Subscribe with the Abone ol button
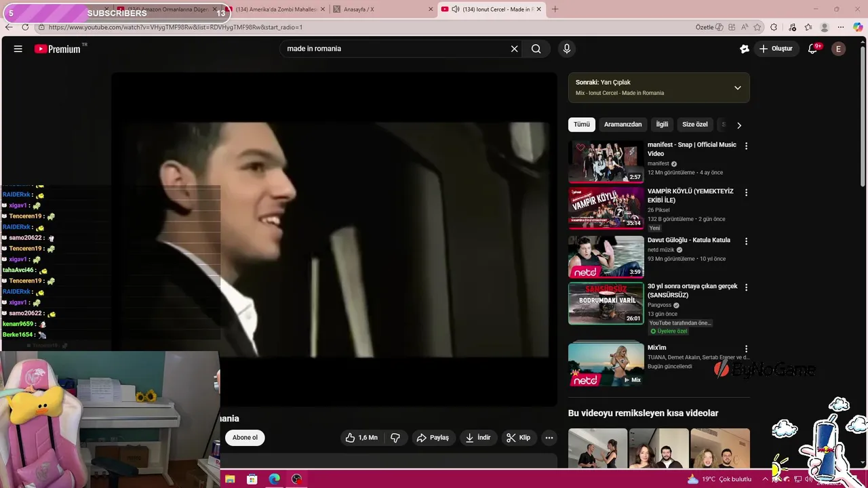 (245, 438)
